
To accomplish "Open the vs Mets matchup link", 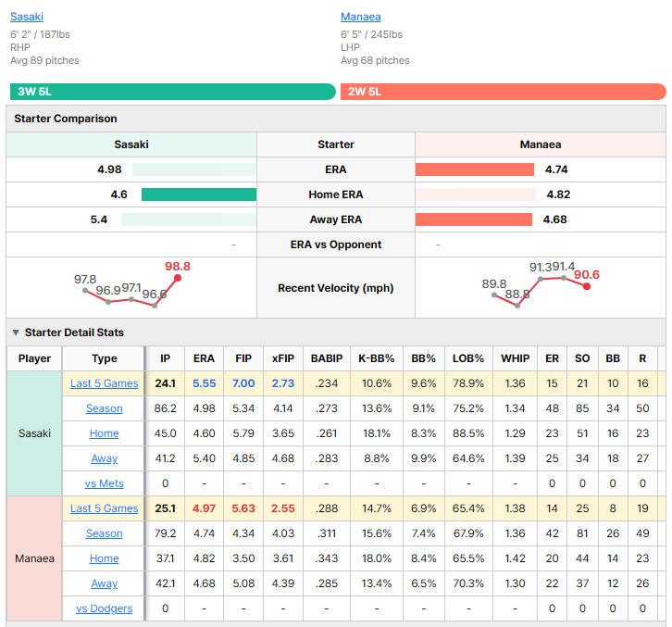I will (105, 483).
